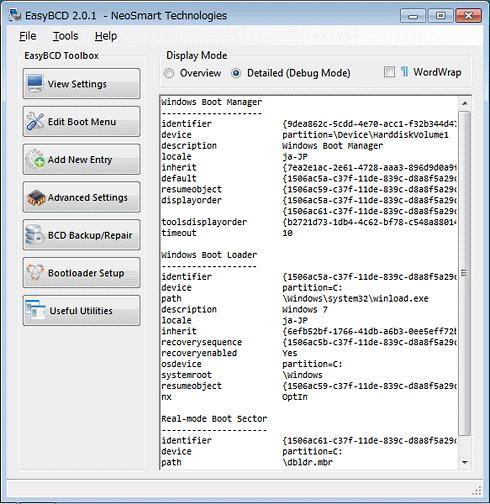Screen dimensions: 490x504
Task: Click the WordWrap pilcrow icon
Action: click(x=404, y=72)
